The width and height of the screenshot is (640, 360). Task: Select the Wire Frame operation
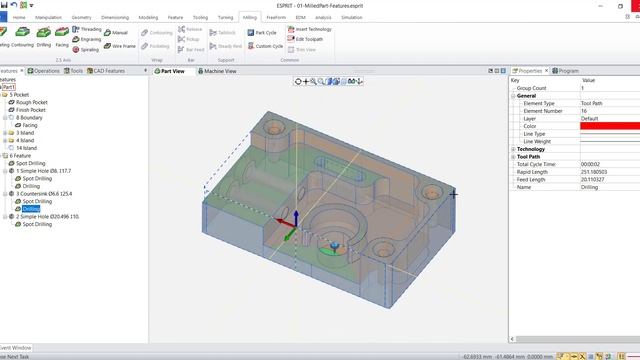[x=120, y=46]
